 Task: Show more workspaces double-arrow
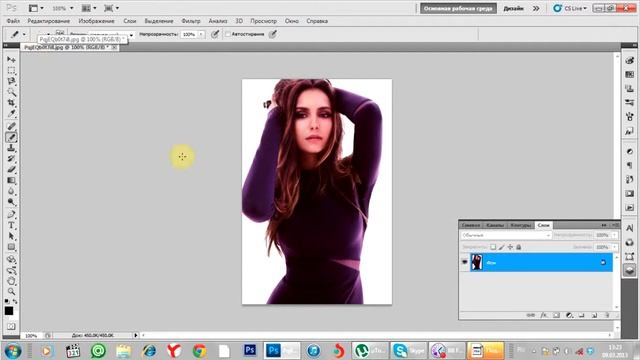tap(536, 8)
